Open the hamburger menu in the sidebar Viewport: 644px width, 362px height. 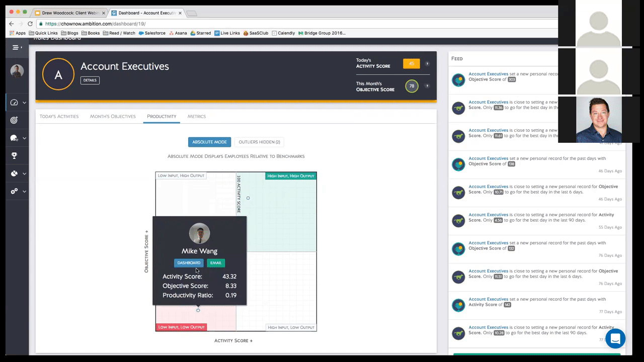pyautogui.click(x=17, y=47)
